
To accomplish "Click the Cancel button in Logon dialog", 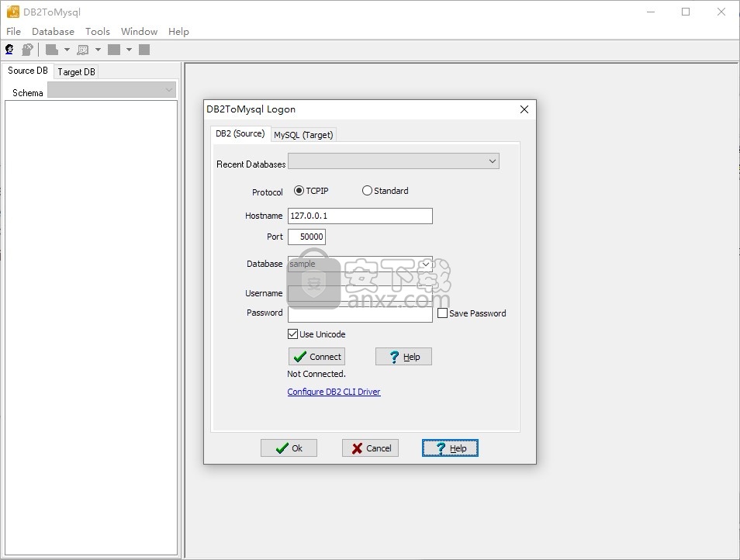I will point(371,448).
